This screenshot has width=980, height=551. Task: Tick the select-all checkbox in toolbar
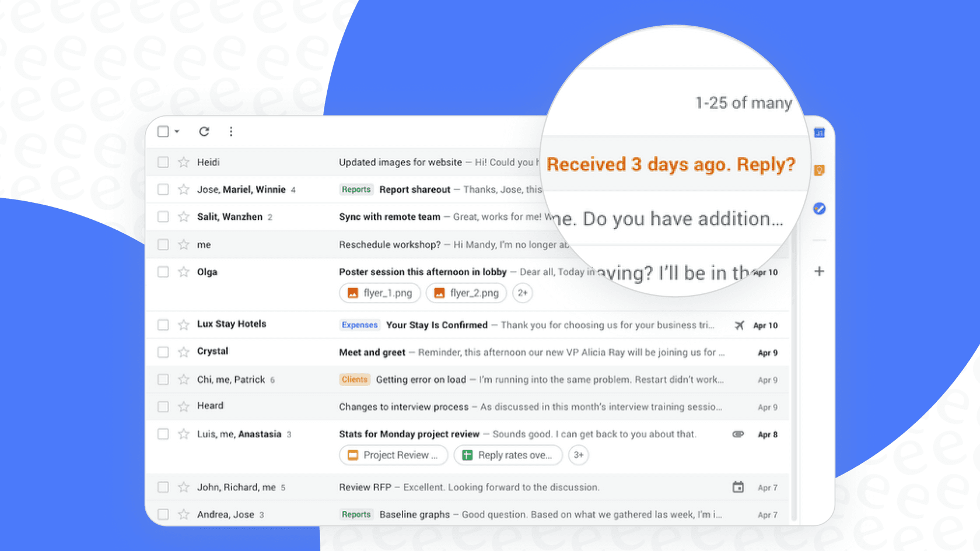point(163,132)
